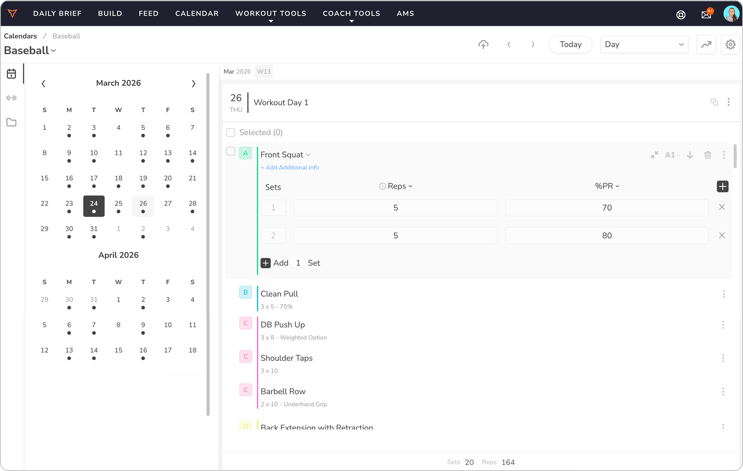Click the copy workout day icon
This screenshot has height=471, width=743.
[714, 102]
